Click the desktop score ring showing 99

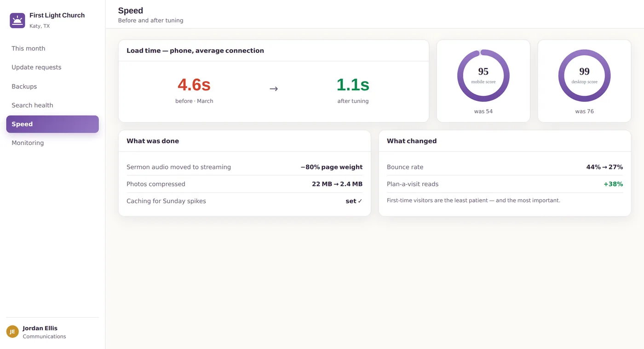click(585, 76)
